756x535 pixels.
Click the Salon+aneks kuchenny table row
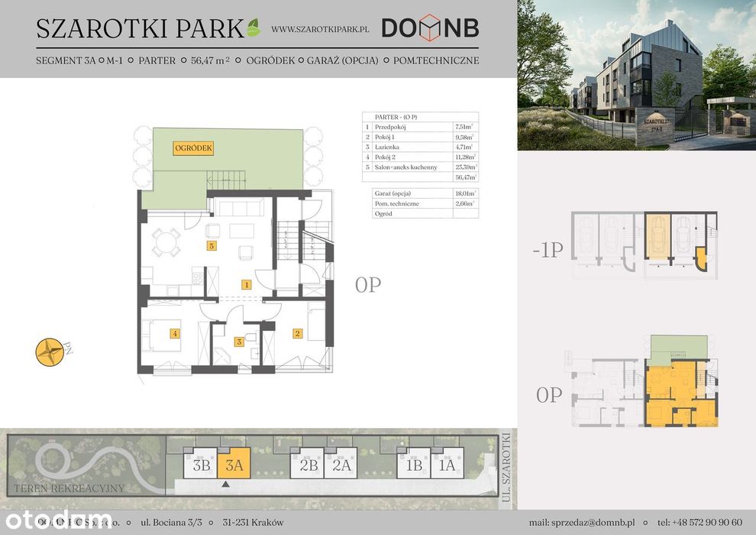click(420, 167)
